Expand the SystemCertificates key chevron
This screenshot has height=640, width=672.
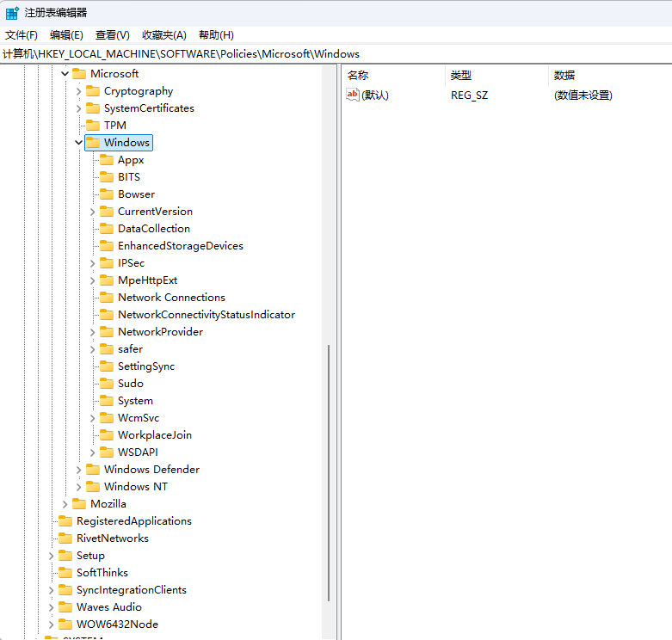78,108
